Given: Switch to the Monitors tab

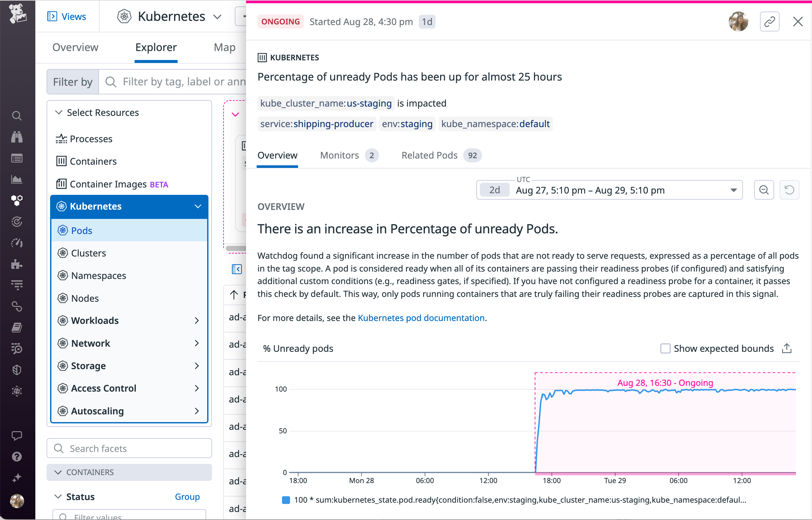Looking at the screenshot, I should [339, 155].
